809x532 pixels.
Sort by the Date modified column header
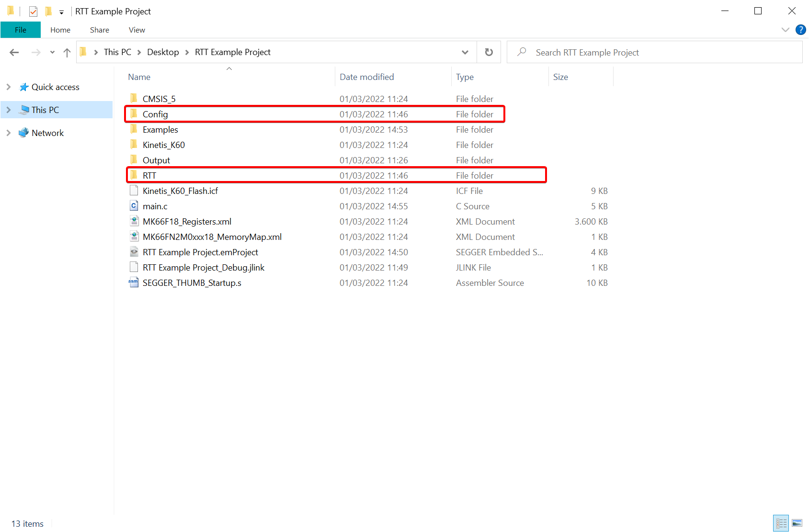coord(367,77)
